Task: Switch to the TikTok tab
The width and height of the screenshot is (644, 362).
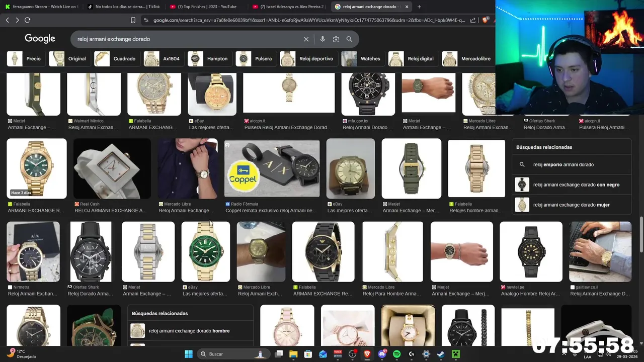Action: [123, 7]
